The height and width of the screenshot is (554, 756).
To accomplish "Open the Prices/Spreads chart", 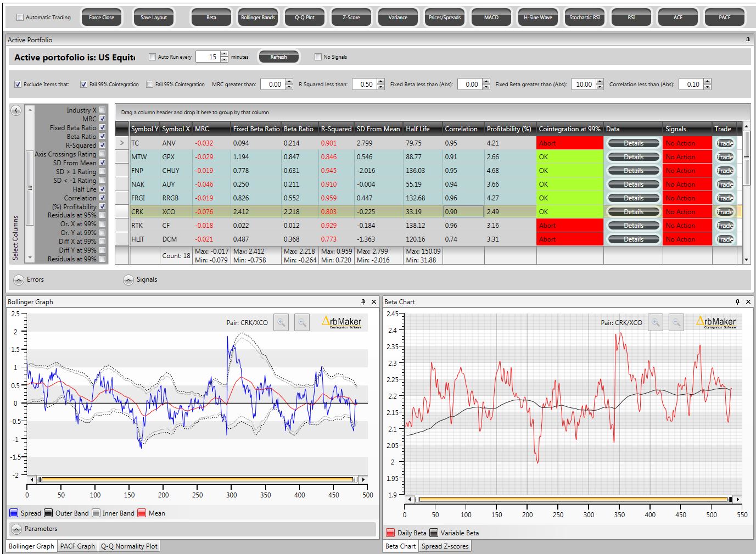I will pos(445,18).
